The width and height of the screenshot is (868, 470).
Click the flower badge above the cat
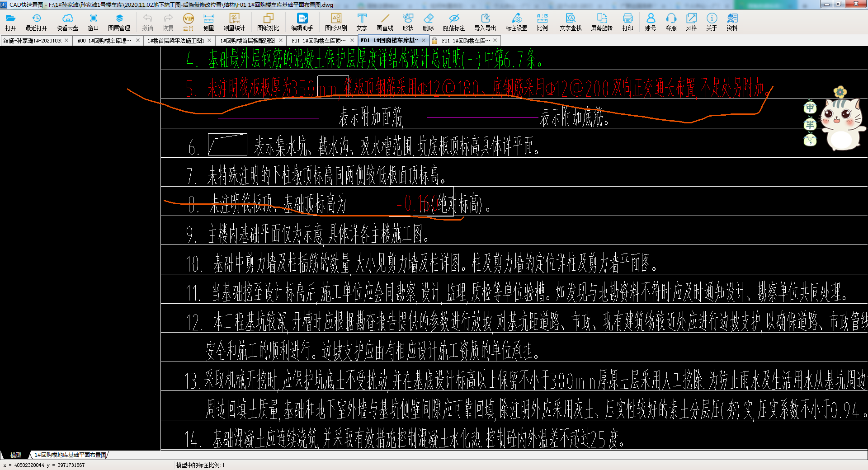[840, 92]
